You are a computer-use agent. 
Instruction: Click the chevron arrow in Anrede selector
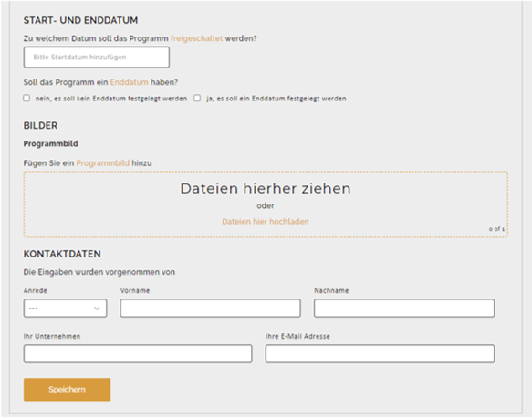[97, 309]
